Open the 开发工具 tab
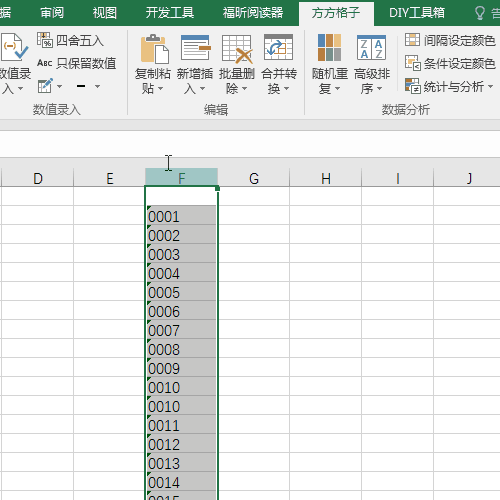 [170, 13]
